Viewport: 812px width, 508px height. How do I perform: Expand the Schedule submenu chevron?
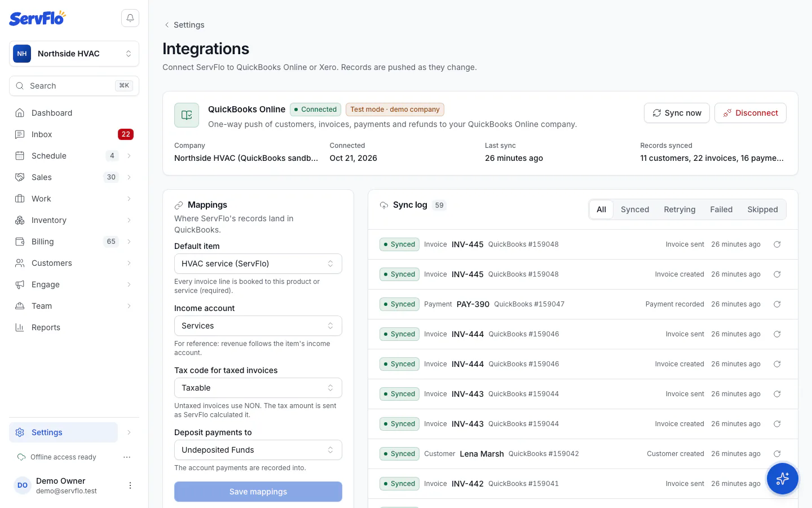click(129, 156)
